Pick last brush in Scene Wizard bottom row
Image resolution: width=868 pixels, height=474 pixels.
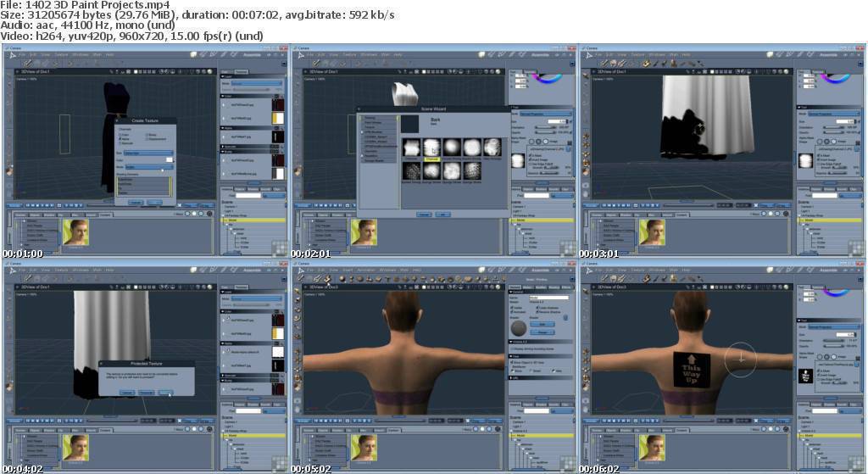pos(472,170)
